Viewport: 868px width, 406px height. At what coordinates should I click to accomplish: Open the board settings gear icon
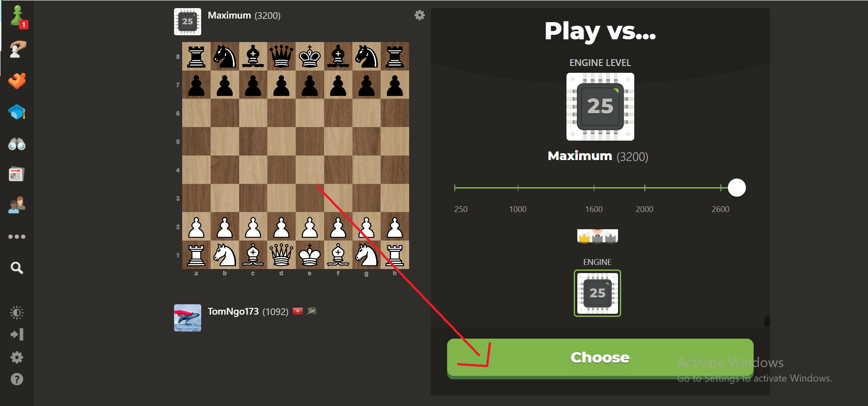pos(420,15)
